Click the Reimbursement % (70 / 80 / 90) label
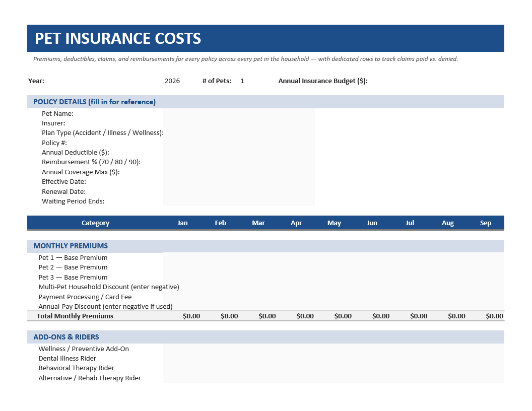 [91, 162]
